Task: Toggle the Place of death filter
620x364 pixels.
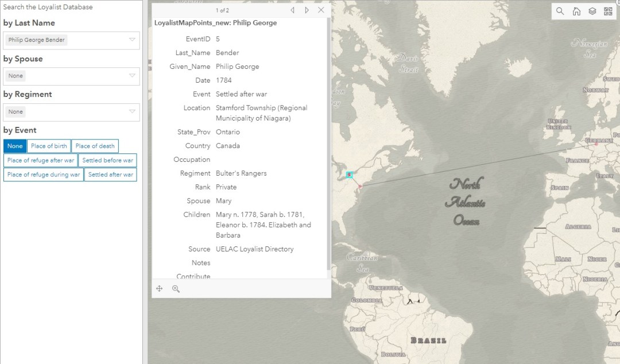Action: coord(95,146)
